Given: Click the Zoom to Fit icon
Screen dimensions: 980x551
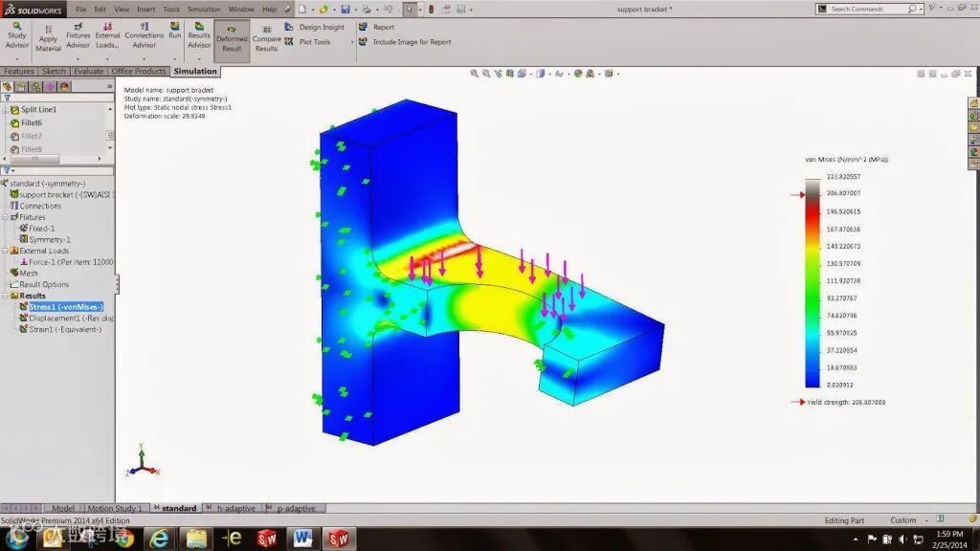Looking at the screenshot, I should [475, 74].
